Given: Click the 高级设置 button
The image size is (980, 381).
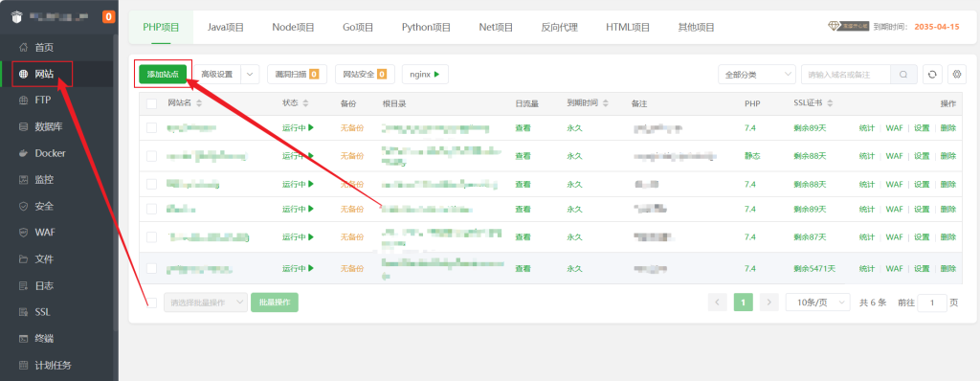Looking at the screenshot, I should pos(217,75).
